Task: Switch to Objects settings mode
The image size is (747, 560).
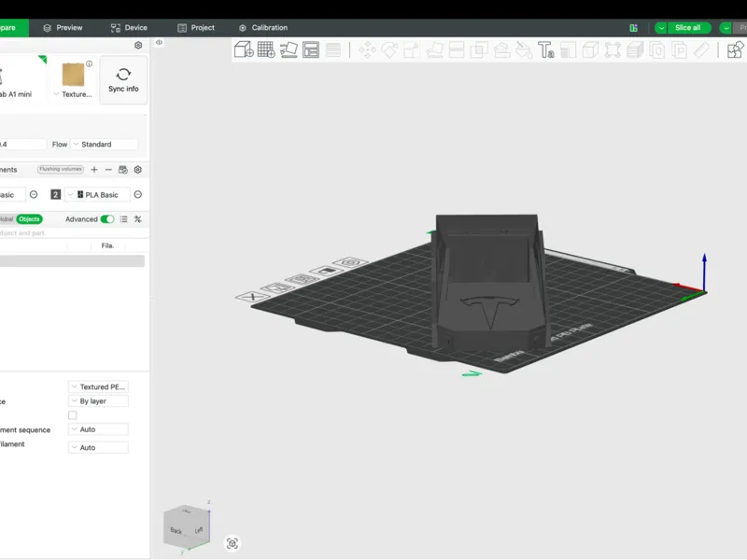Action: (29, 219)
